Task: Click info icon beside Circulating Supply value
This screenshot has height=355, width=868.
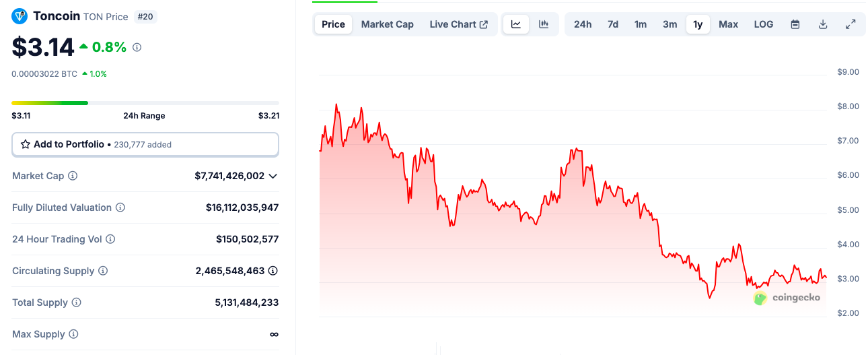Action: click(273, 271)
